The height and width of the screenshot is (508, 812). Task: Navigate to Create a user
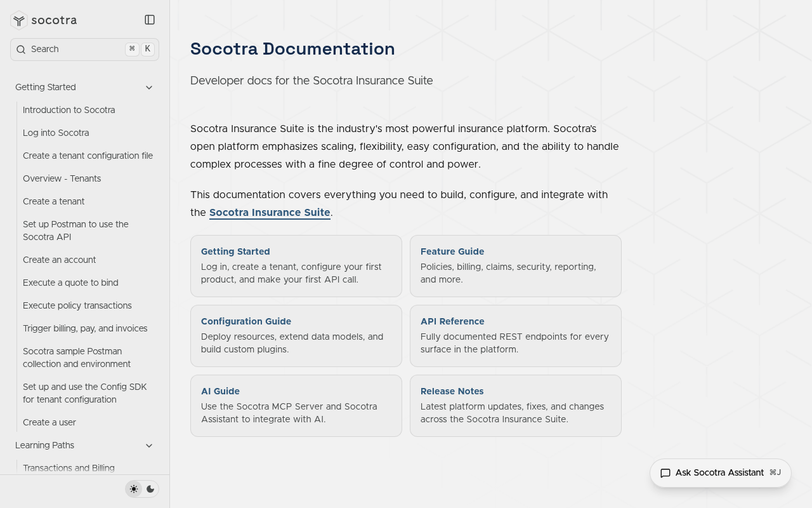49,422
